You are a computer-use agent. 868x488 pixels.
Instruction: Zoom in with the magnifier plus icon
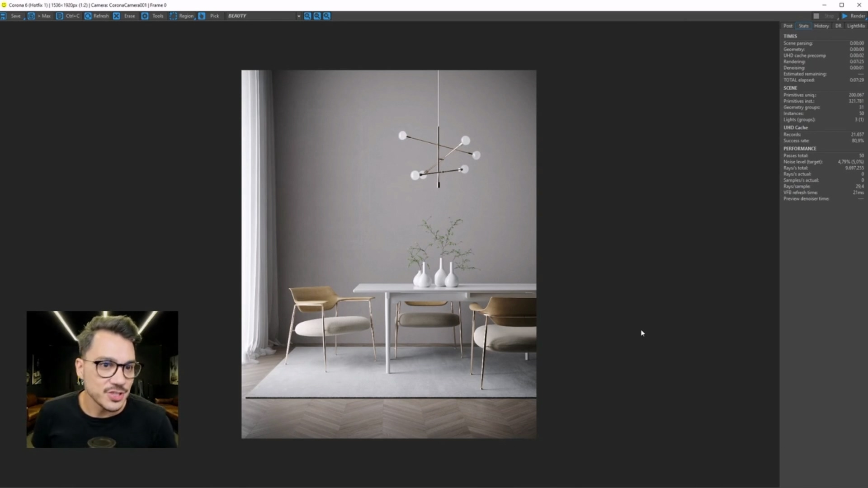tap(307, 16)
